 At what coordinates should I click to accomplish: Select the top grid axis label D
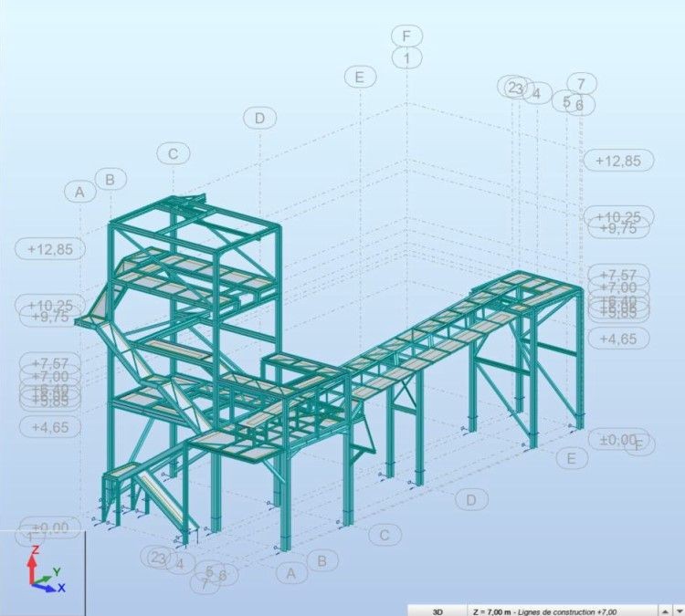259,118
